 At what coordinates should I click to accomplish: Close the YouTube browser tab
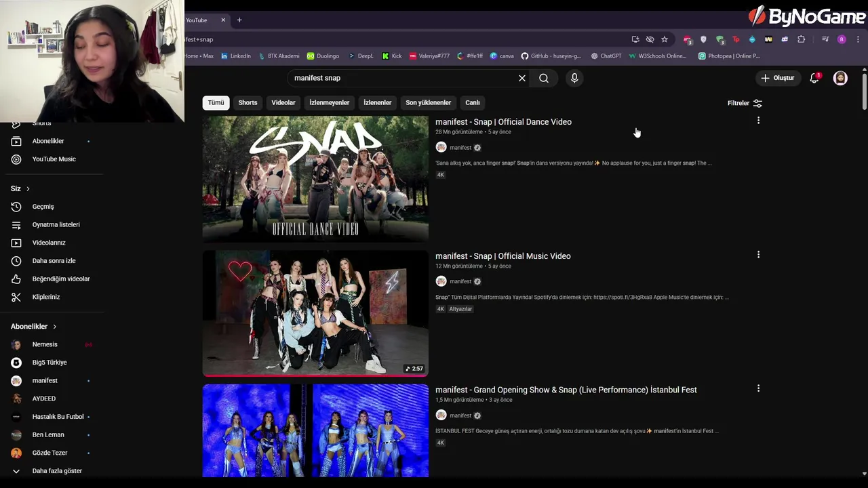[223, 20]
